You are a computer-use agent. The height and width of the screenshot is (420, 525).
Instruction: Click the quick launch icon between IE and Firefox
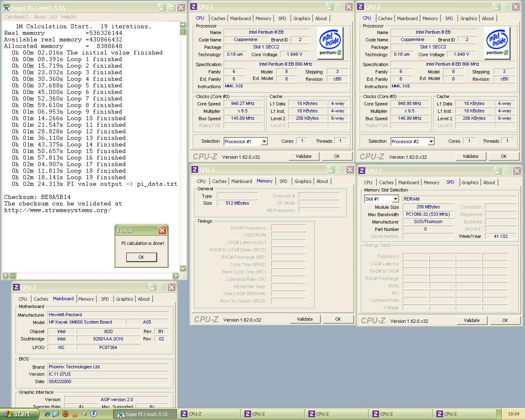click(x=56, y=414)
